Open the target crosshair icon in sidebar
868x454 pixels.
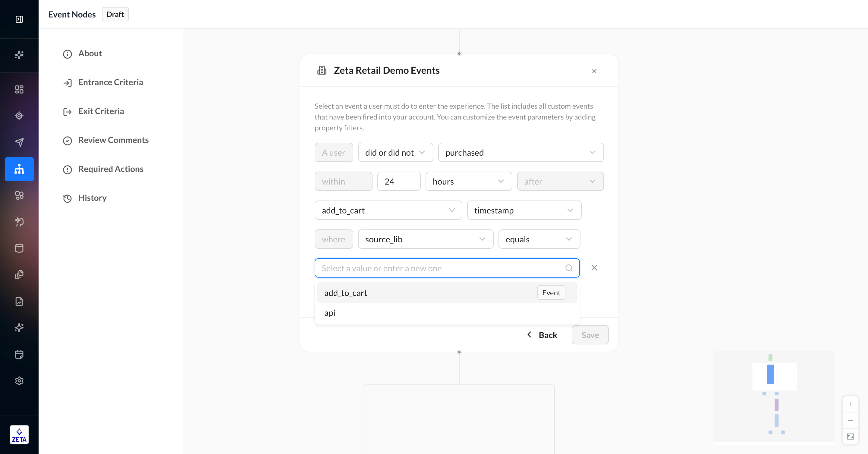point(19,116)
